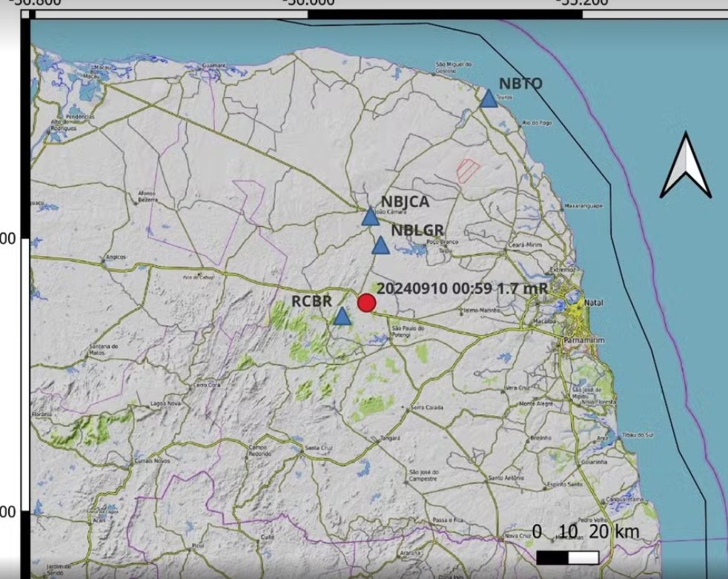Select the small red outlined polygon

click(x=468, y=171)
